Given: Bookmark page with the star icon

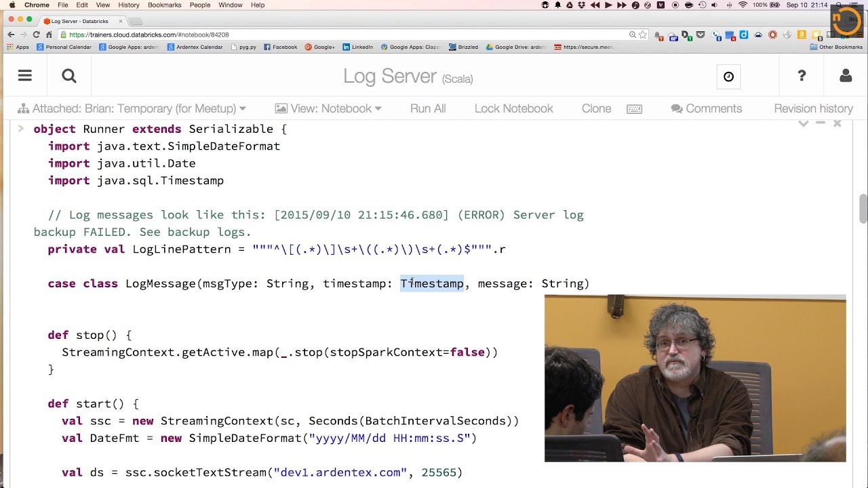Looking at the screenshot, I should click(x=643, y=35).
